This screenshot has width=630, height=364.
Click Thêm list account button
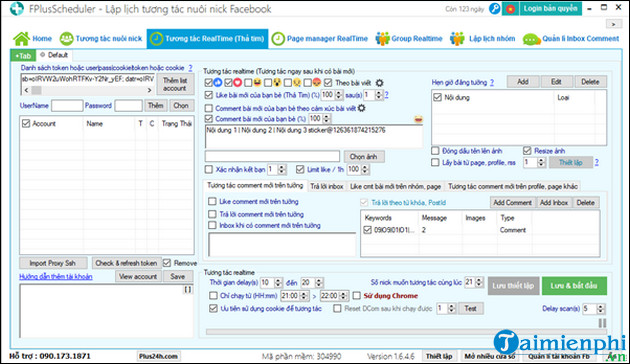pyautogui.click(x=175, y=84)
